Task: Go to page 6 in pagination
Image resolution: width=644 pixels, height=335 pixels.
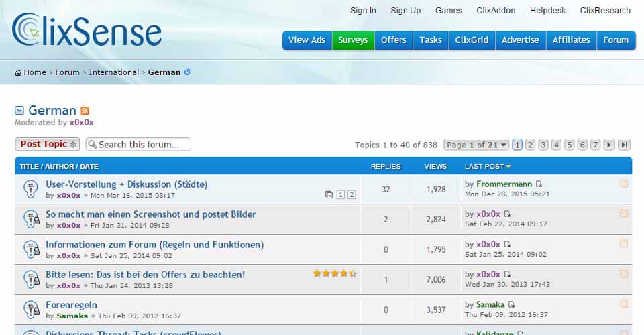Action: click(582, 145)
